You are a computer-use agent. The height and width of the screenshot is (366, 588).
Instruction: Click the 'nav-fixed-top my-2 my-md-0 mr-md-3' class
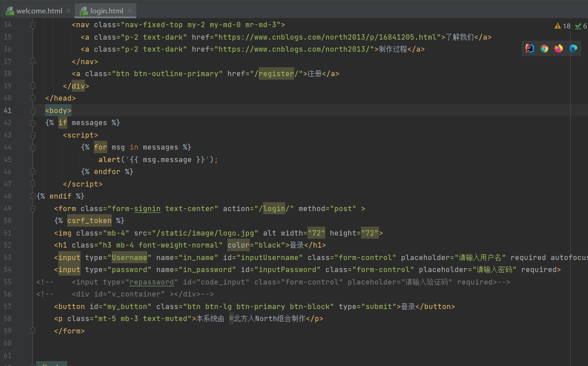(x=201, y=24)
